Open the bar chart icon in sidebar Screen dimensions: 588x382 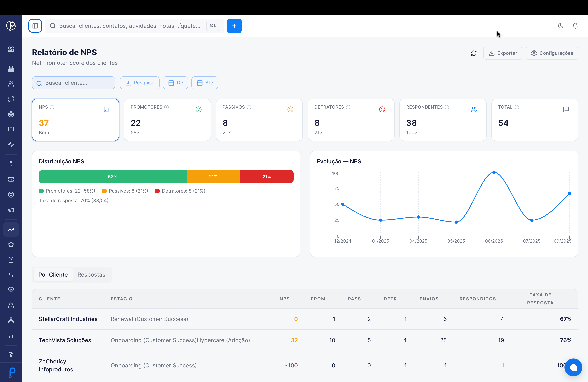point(11,336)
